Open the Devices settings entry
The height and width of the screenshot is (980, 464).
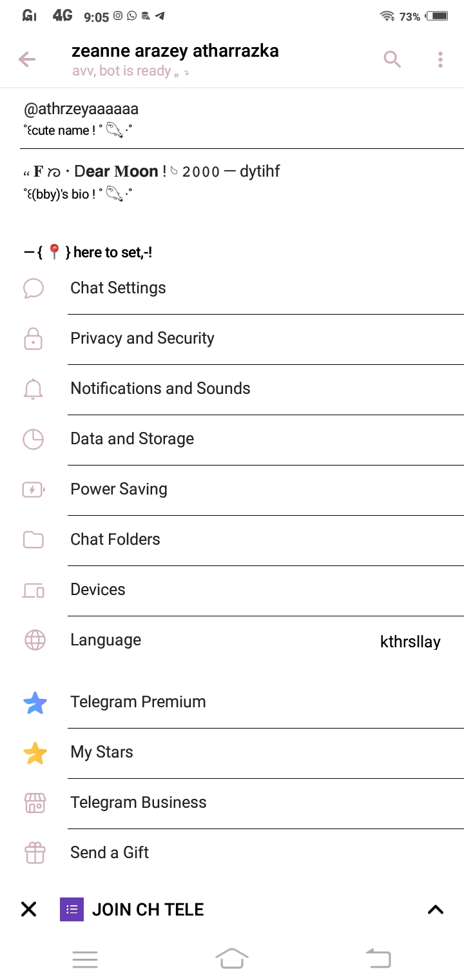click(x=98, y=590)
